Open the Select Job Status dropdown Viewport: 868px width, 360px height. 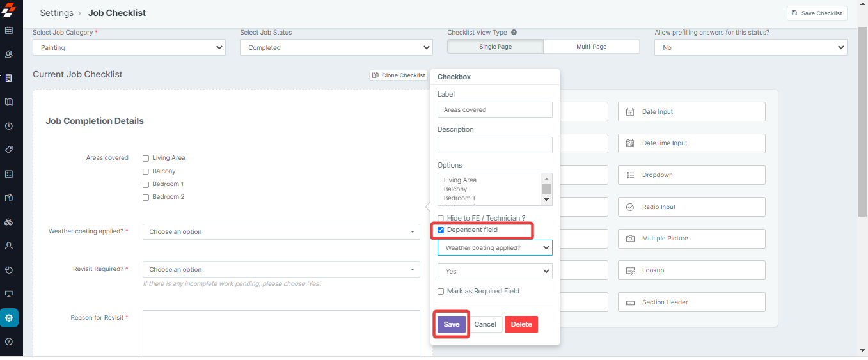click(x=336, y=47)
